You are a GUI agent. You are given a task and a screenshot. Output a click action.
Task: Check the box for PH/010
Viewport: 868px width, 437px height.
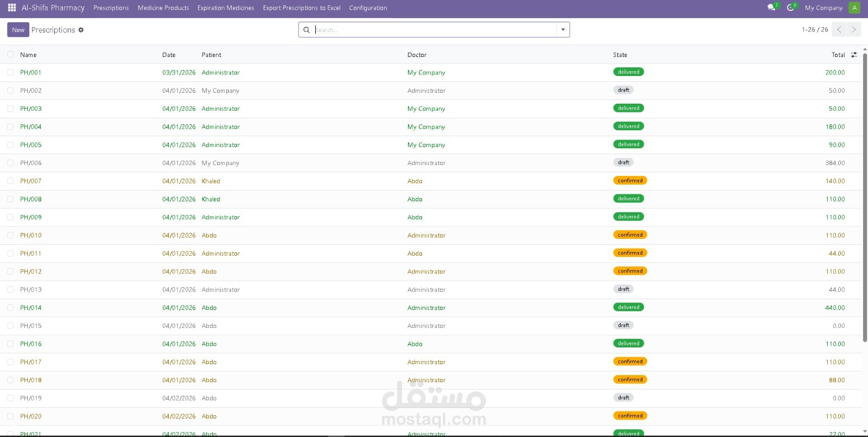click(x=10, y=235)
